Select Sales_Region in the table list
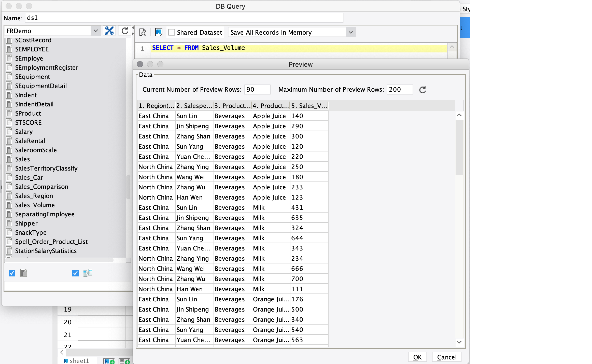Image resolution: width=592 pixels, height=364 pixels. [x=34, y=196]
